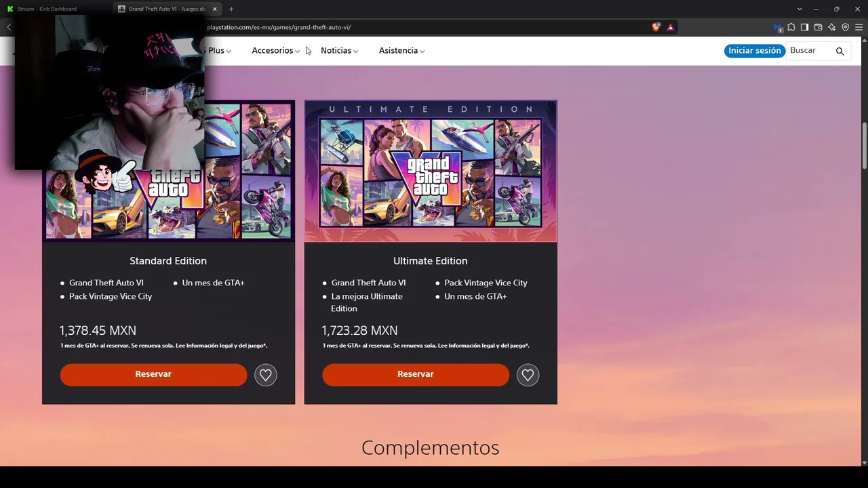The image size is (868, 488).
Task: Click the Iniciar sesión button
Action: click(x=755, y=51)
